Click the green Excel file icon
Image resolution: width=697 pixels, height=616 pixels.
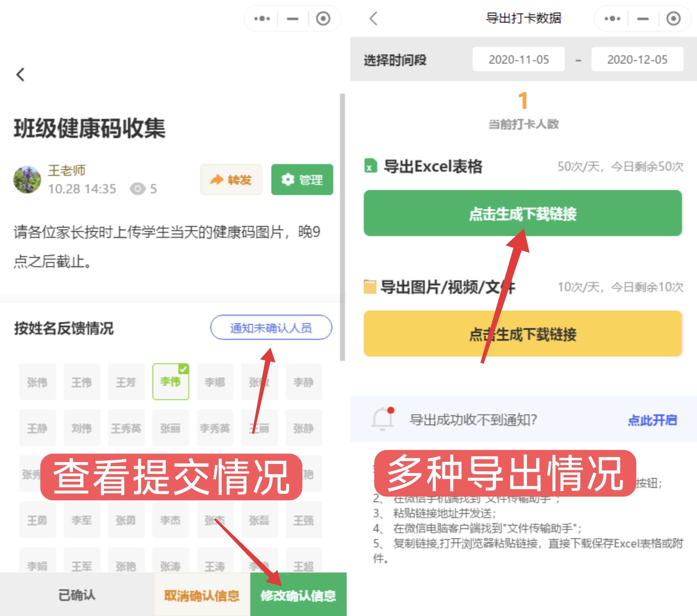[x=371, y=166]
